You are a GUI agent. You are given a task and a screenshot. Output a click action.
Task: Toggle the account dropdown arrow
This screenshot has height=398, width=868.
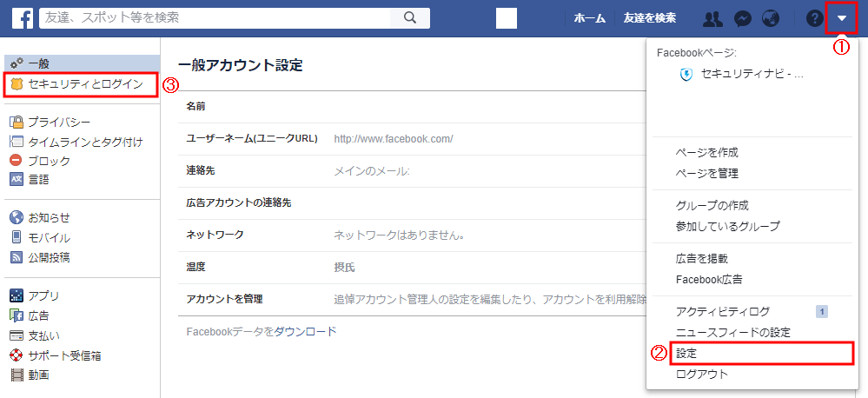tap(842, 18)
